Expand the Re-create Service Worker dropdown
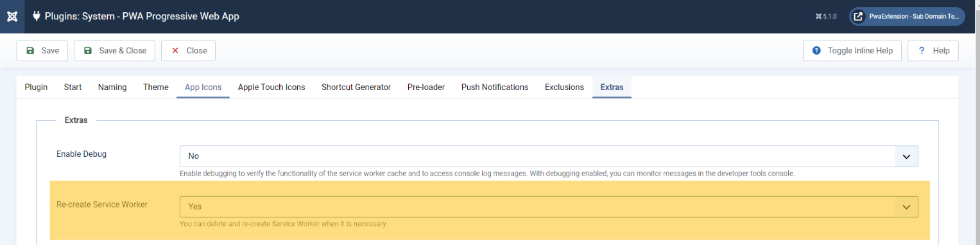Viewport: 980px width, 245px height. [549, 207]
